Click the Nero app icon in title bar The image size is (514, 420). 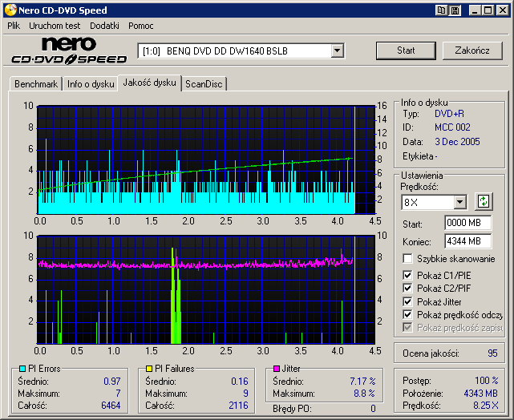click(x=10, y=10)
